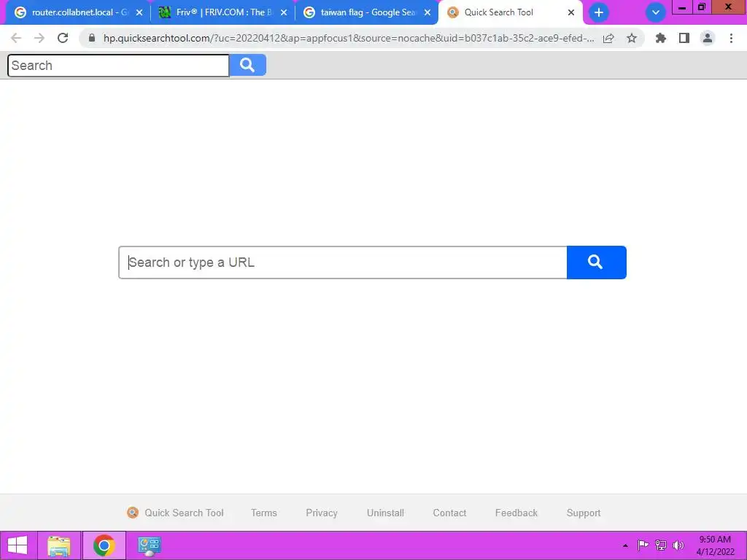Open the Feedback link
Viewport: 747px width, 560px height.
(516, 513)
